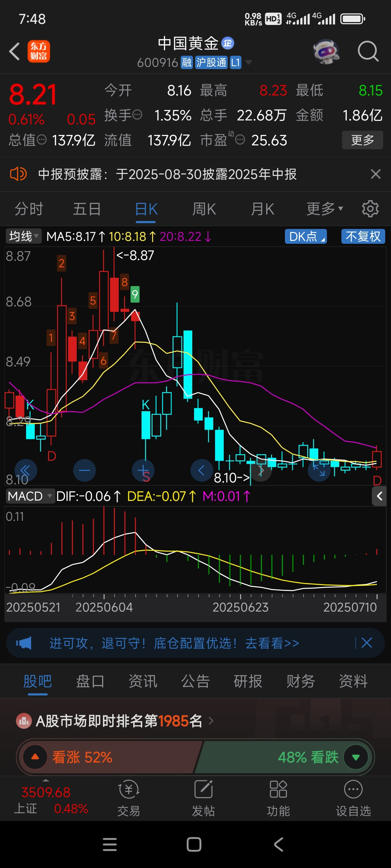Switch to 月K chart tab
The height and width of the screenshot is (868, 391).
[263, 209]
